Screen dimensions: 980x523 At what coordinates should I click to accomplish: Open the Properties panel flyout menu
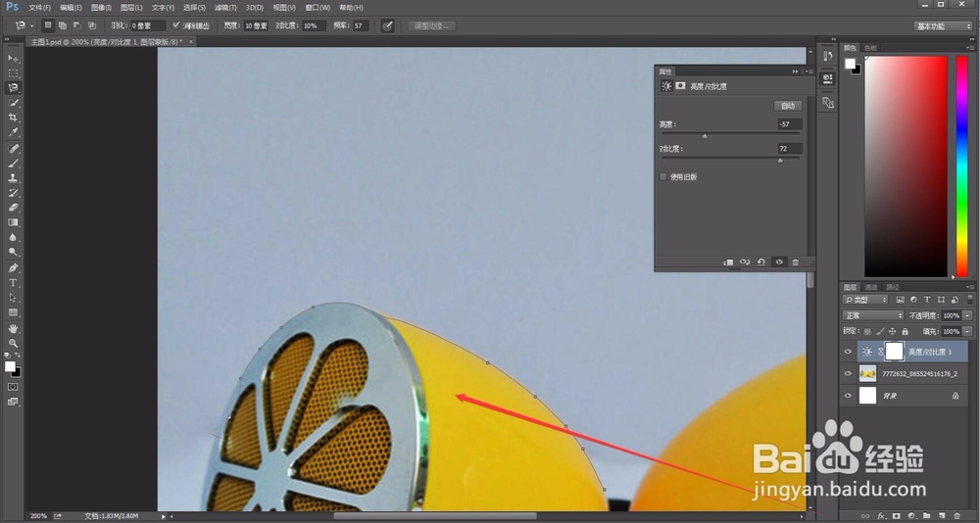click(x=808, y=71)
